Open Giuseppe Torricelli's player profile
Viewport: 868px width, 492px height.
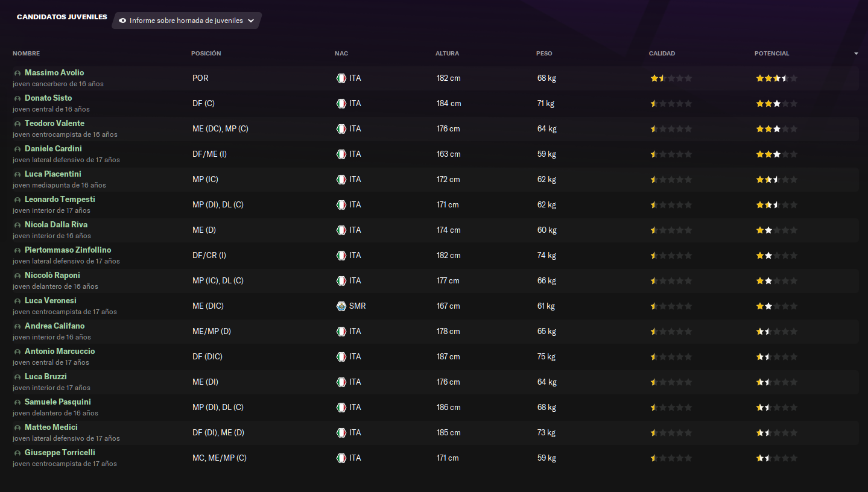click(60, 452)
